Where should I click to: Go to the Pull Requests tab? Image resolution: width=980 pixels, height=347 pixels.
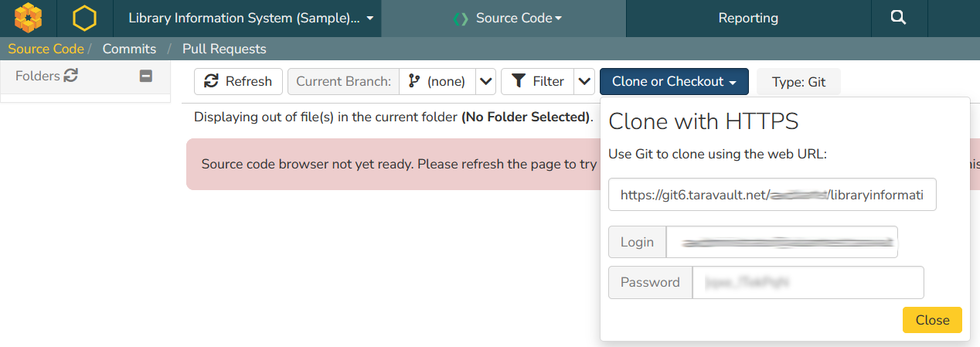click(224, 49)
